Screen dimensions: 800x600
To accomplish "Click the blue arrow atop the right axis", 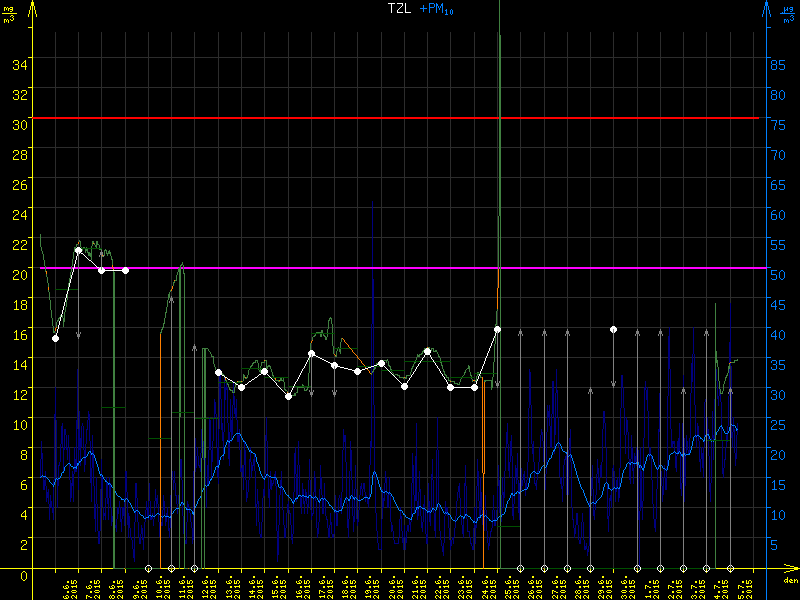I will click(766, 8).
